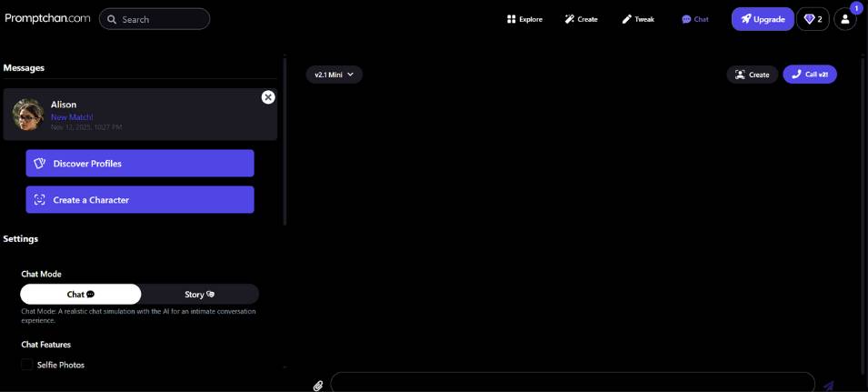The height and width of the screenshot is (392, 868).
Task: Click the Discover Profiles button
Action: pos(140,164)
